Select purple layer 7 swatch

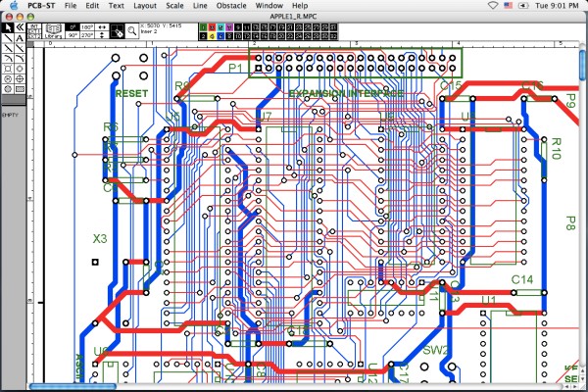coord(228,27)
